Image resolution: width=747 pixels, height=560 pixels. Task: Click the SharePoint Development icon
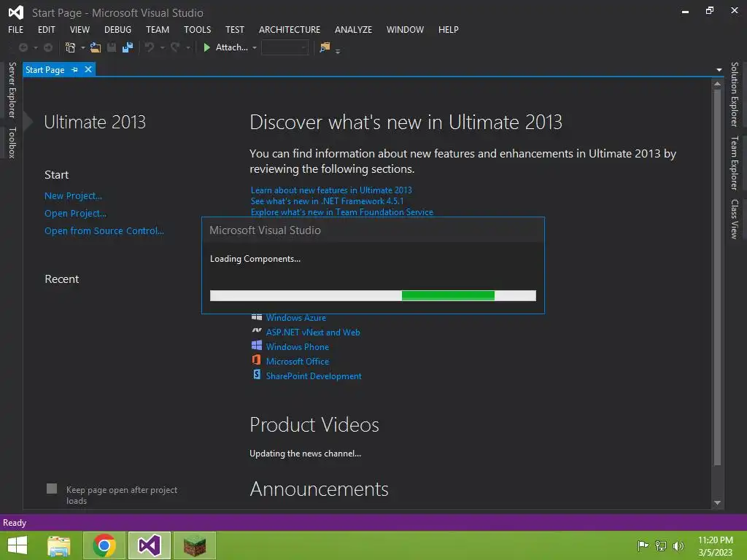[256, 374]
